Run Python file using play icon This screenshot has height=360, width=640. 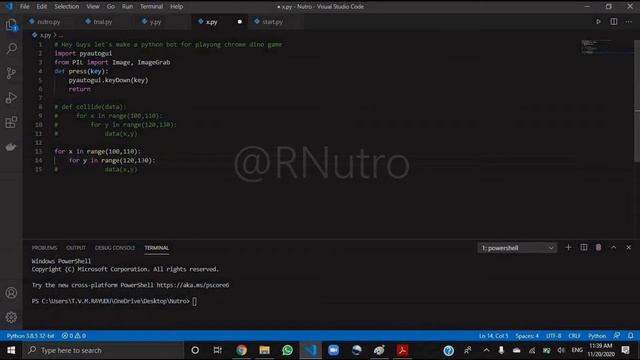(598, 22)
